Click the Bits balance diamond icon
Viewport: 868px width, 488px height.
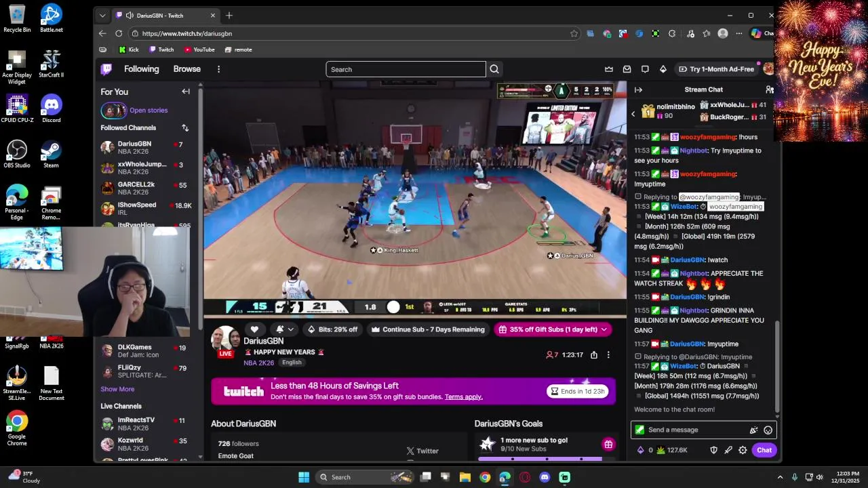[640, 450]
